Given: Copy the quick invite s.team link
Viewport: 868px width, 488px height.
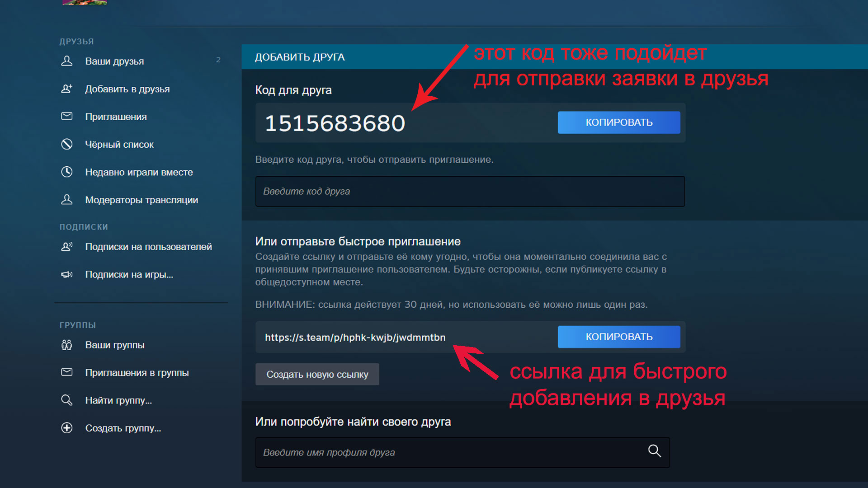Looking at the screenshot, I should pos(619,337).
